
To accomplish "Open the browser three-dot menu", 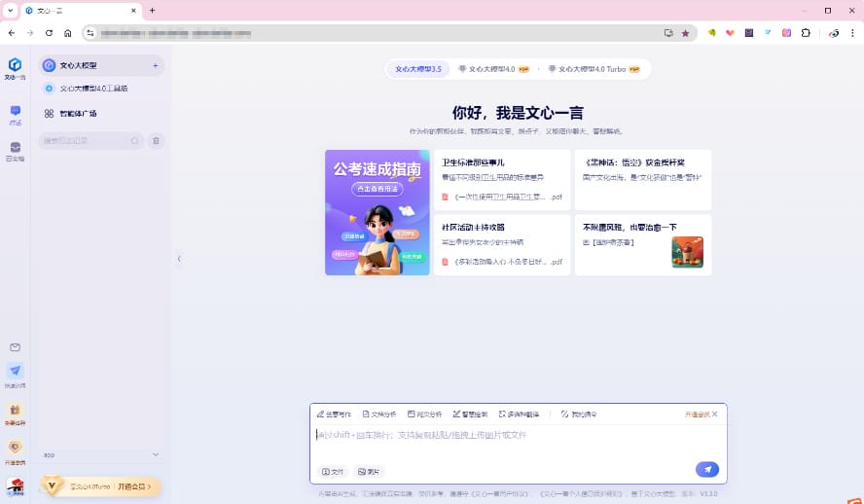I will point(852,33).
